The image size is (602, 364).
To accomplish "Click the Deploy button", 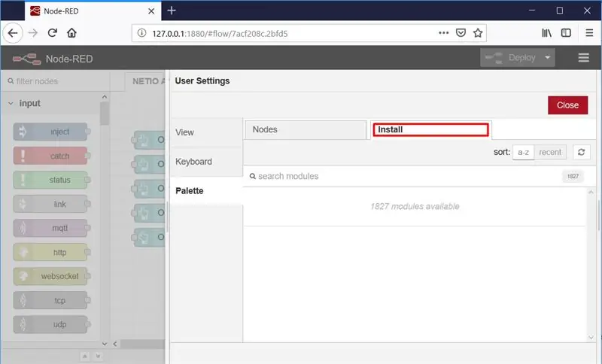I will [511, 58].
